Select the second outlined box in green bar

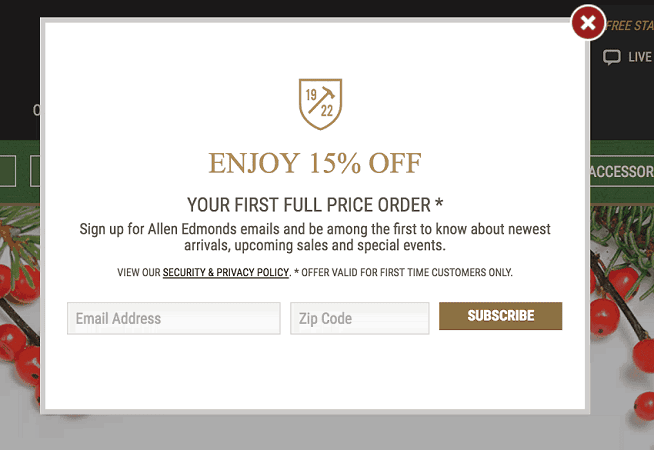click(x=34, y=171)
